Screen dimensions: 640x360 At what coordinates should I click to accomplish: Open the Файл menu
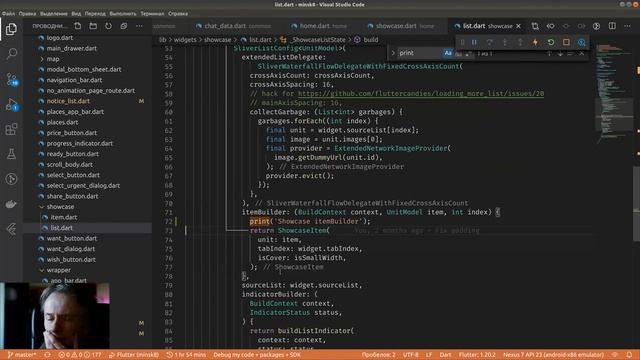pos(8,13)
